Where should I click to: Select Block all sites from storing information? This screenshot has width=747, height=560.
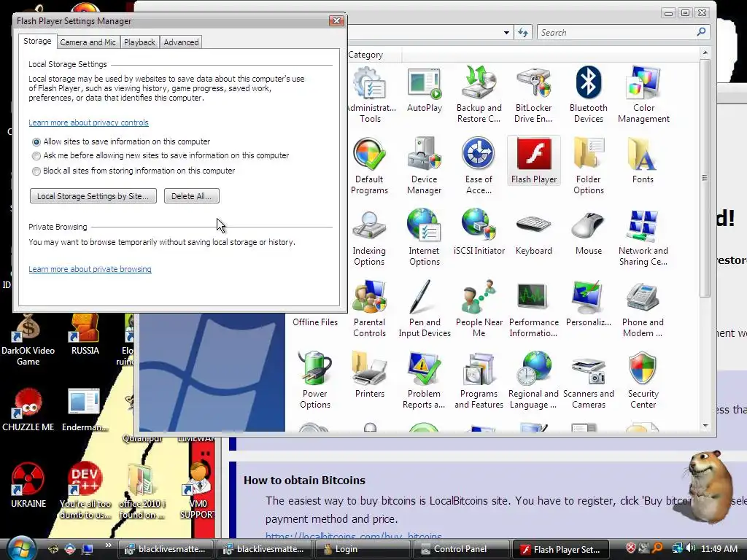[36, 171]
